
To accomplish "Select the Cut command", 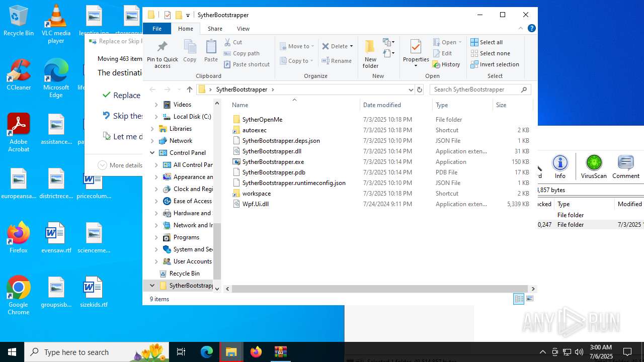I will point(233,42).
